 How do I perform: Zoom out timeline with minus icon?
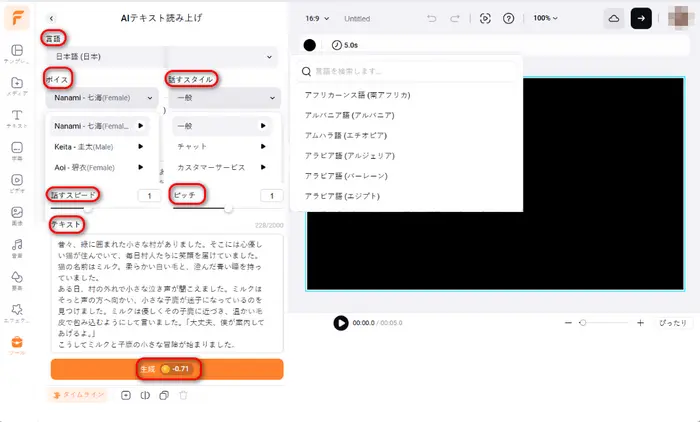point(568,322)
